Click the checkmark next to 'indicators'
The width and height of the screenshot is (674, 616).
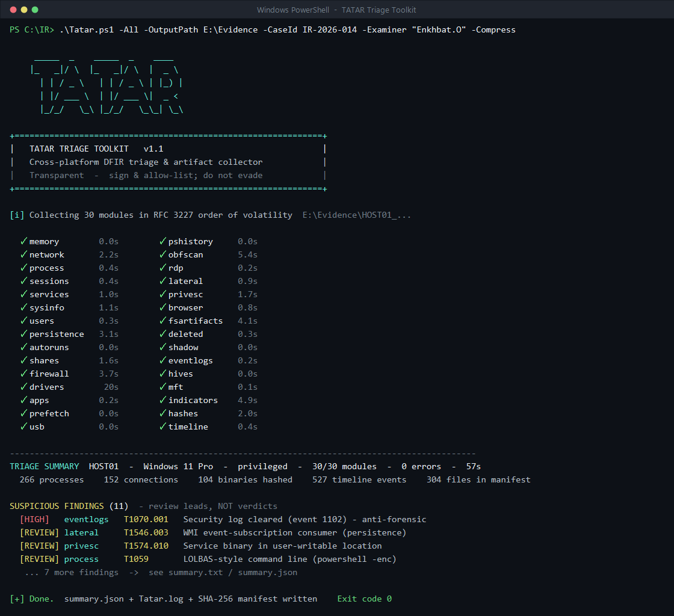pos(163,401)
